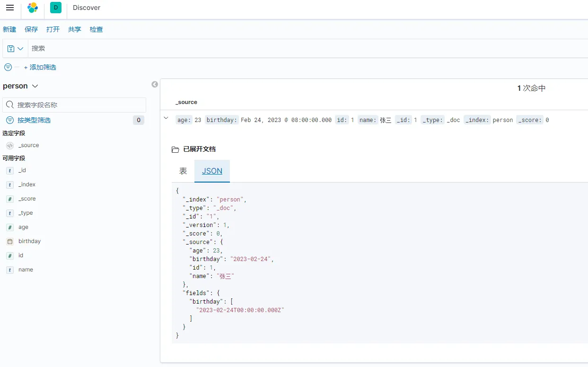Switch to the JSON tab

pos(212,171)
